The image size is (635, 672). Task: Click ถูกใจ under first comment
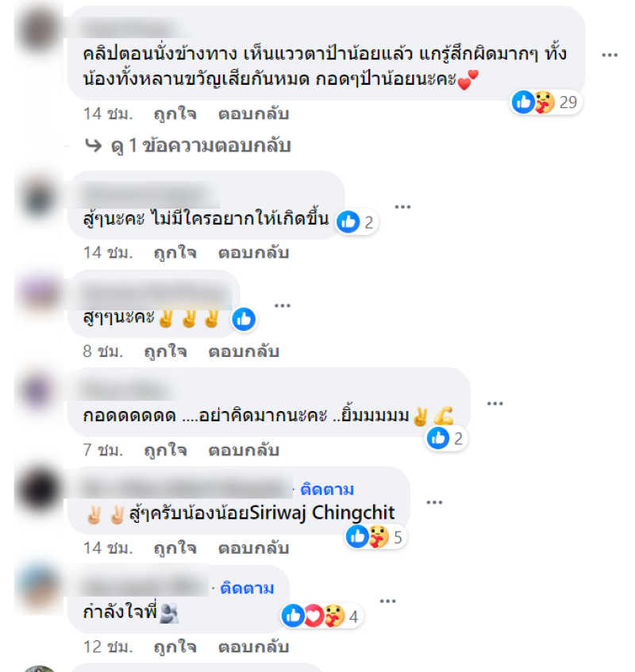(x=175, y=114)
